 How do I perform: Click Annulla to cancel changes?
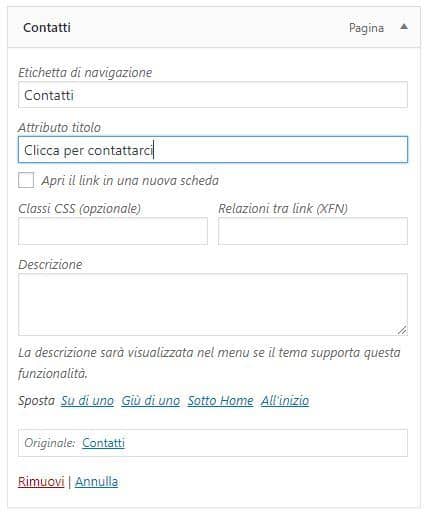tap(96, 481)
